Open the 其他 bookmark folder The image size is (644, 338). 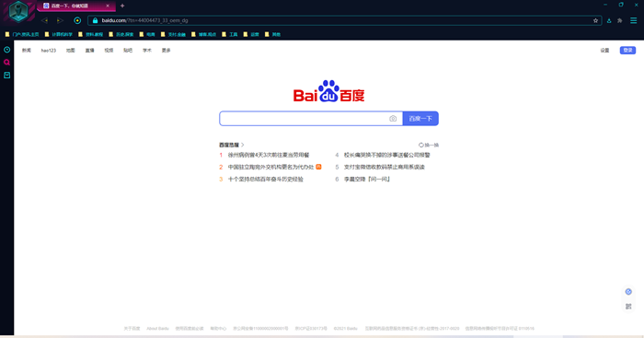[x=272, y=35]
